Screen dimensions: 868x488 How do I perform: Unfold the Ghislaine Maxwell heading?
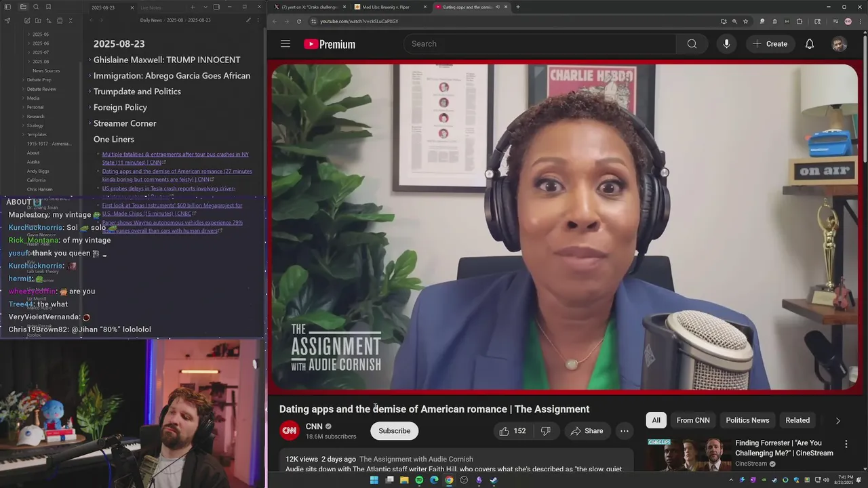[90, 60]
